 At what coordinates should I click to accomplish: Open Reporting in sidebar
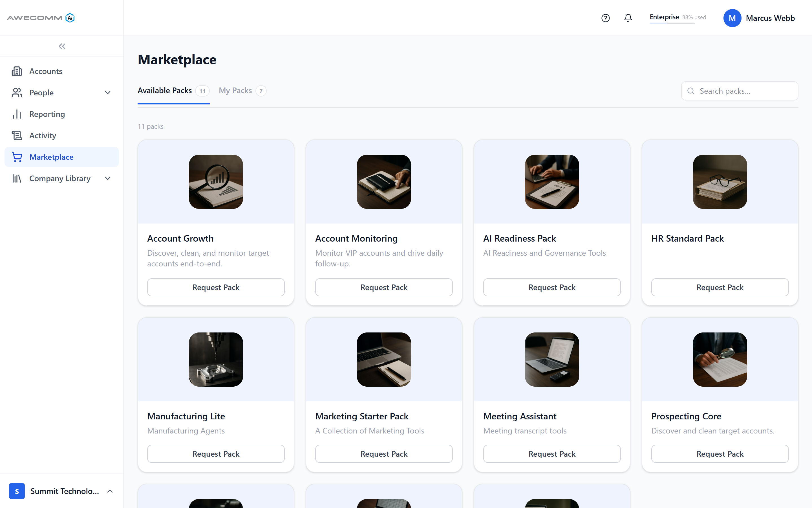click(62, 114)
